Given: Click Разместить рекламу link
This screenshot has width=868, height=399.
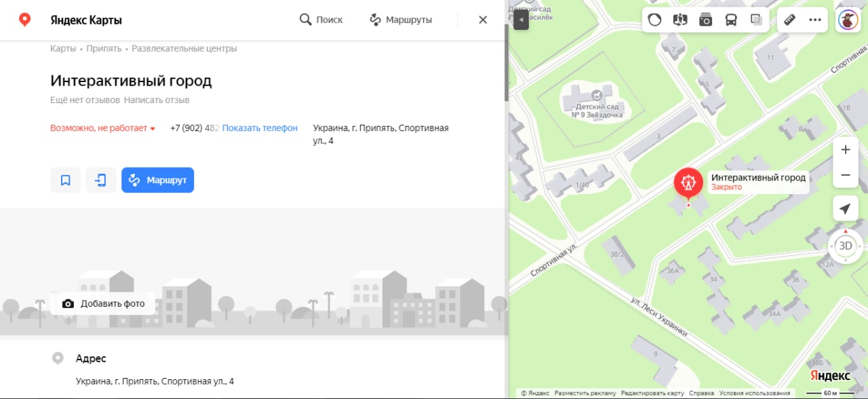Looking at the screenshot, I should pos(585,393).
